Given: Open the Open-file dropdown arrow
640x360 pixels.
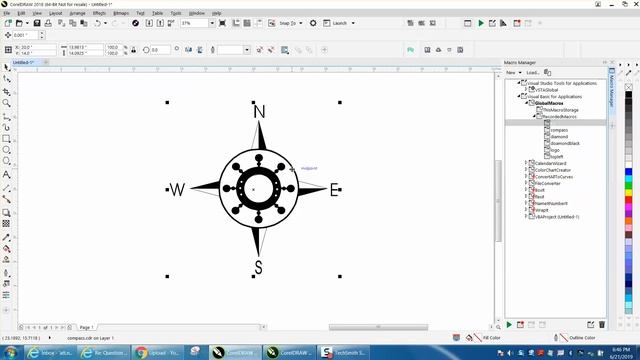Looking at the screenshot, I should (27, 23).
